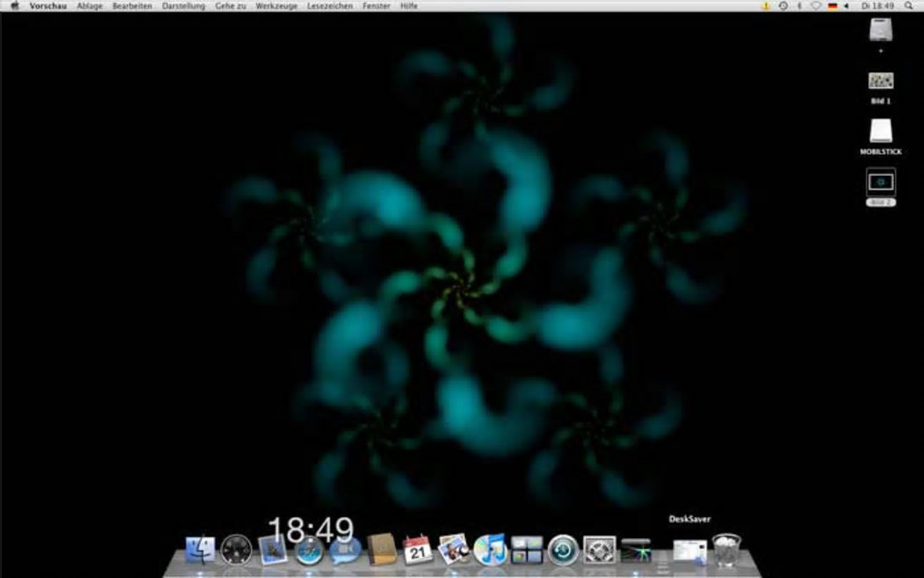
Task: Open iTunes music note icon
Action: coord(490,550)
